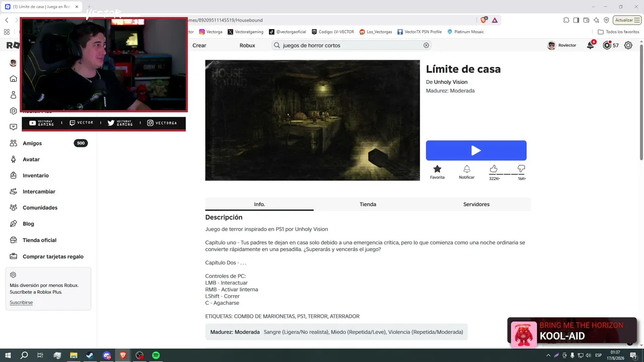Start the game with the blue play button
This screenshot has height=362, width=644.
[476, 150]
